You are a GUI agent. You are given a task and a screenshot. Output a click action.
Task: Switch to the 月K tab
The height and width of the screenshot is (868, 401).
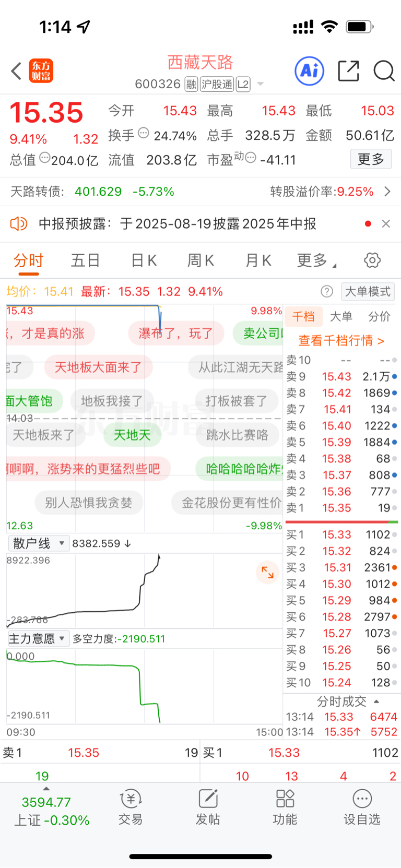(258, 260)
